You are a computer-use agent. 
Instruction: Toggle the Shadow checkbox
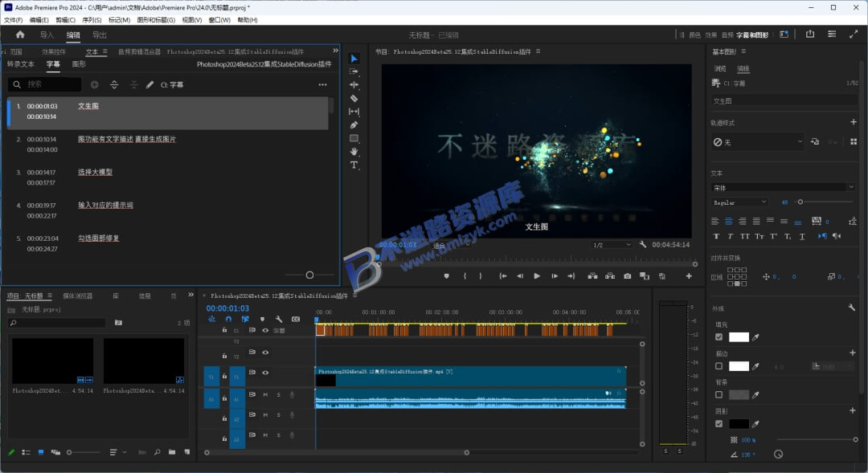pyautogui.click(x=719, y=424)
